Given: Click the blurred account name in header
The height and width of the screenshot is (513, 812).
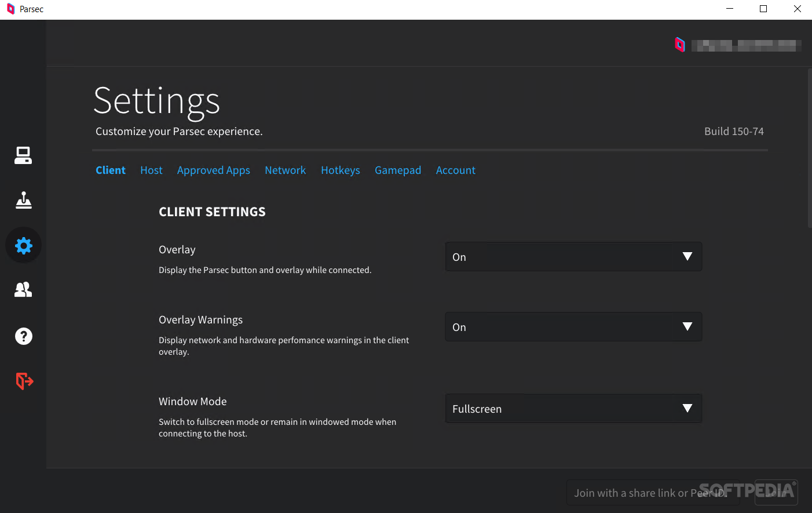Looking at the screenshot, I should tap(747, 45).
